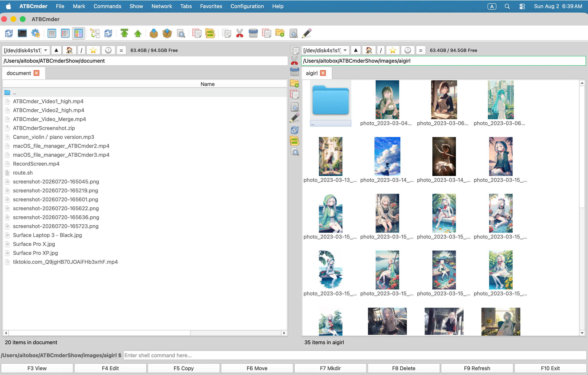Image resolution: width=588 pixels, height=375 pixels.
Task: Switch to brief column view mode
Action: click(x=52, y=33)
